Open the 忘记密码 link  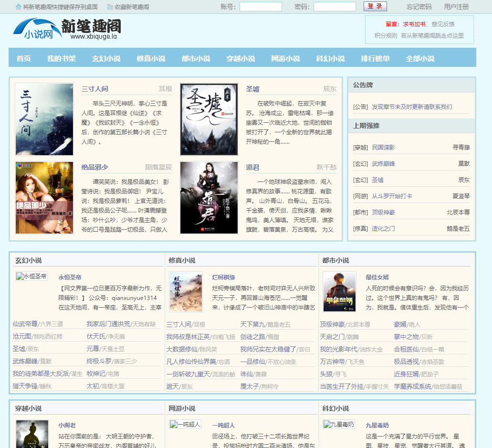[x=419, y=7]
